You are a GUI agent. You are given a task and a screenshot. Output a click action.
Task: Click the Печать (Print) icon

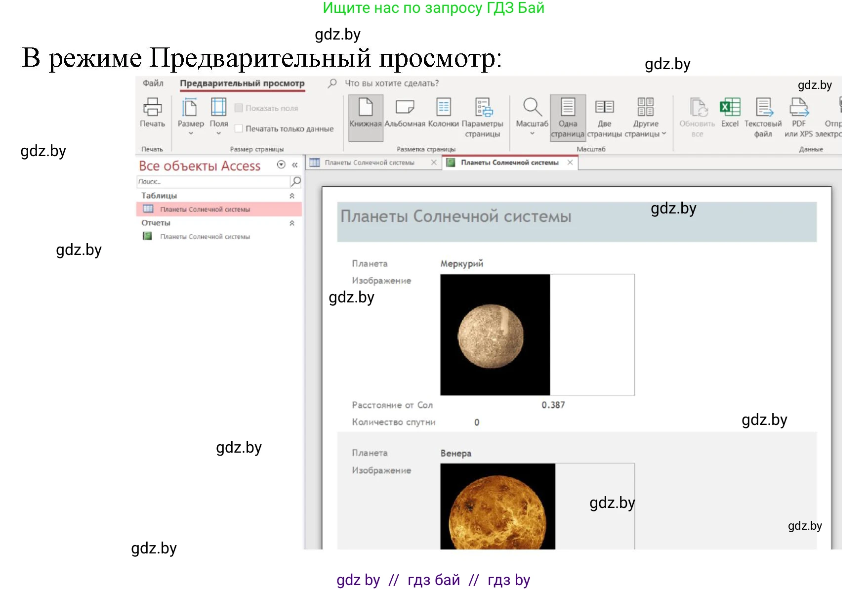click(153, 115)
